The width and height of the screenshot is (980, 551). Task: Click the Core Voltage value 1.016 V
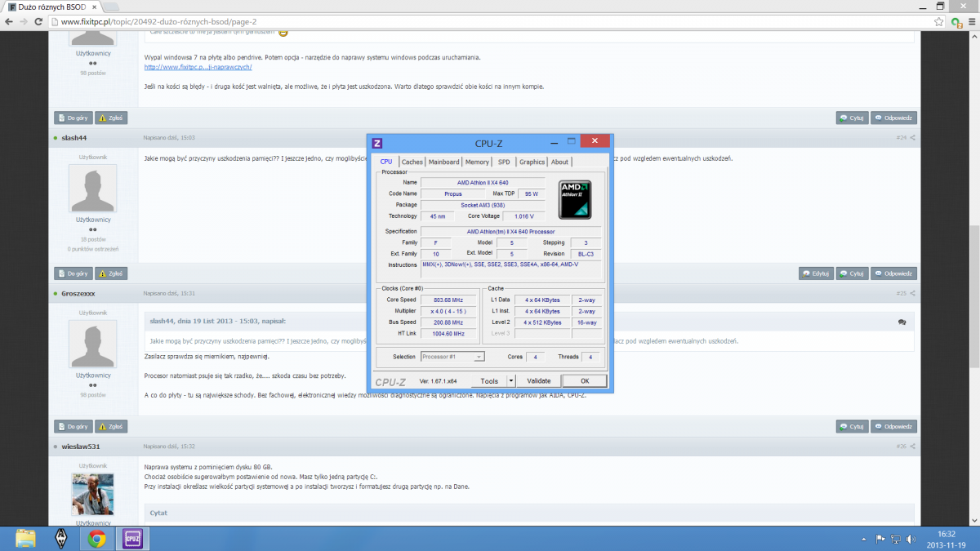(524, 216)
